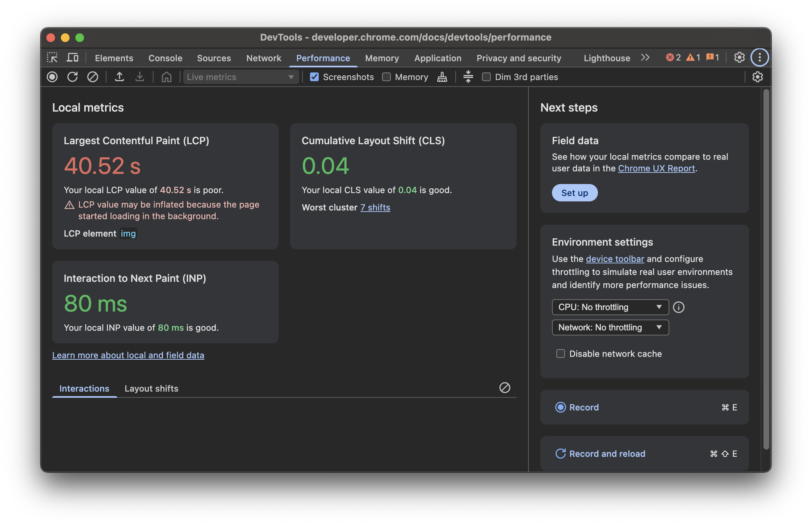Uncheck the Screenshots checkbox
The image size is (812, 526).
pyautogui.click(x=314, y=77)
